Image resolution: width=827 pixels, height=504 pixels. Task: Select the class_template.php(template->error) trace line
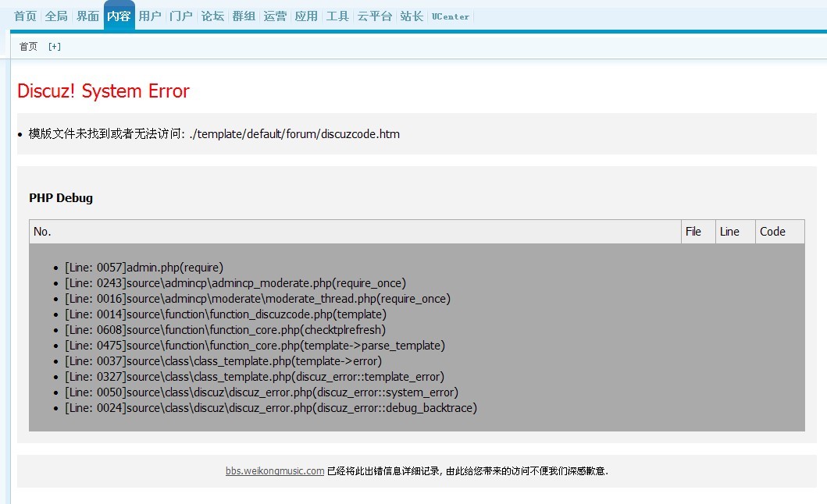[223, 361]
